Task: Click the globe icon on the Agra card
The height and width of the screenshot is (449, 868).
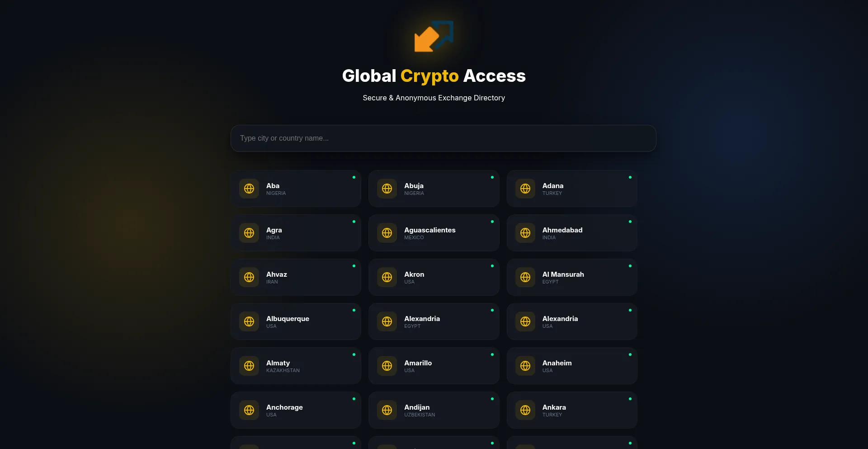Action: [249, 233]
